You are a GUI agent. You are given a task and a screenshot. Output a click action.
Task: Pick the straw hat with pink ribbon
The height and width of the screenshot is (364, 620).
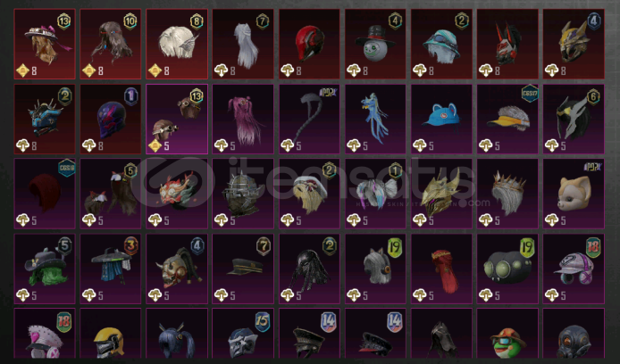45,44
